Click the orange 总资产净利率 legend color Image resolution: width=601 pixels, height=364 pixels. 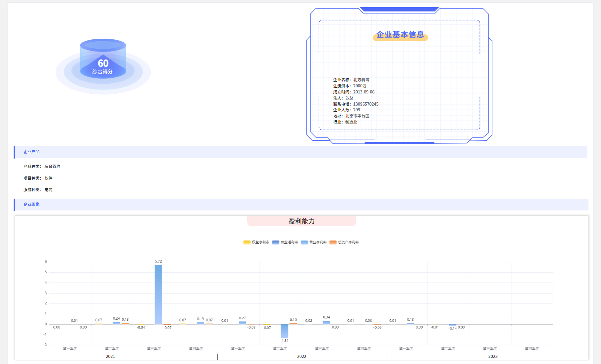[333, 242]
